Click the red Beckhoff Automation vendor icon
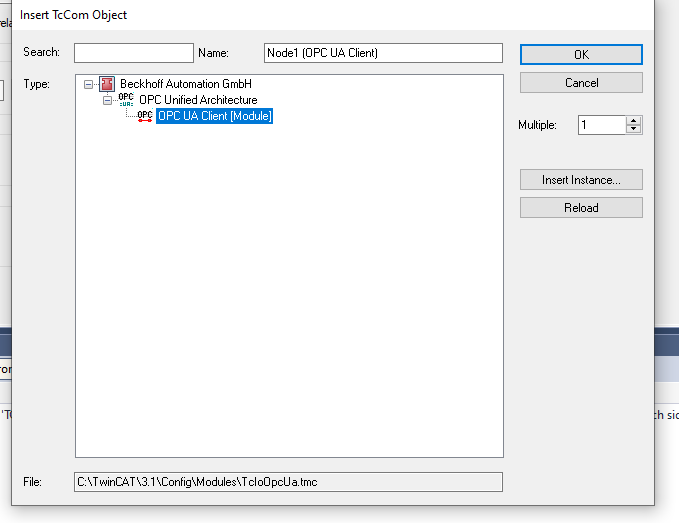The height and width of the screenshot is (523, 679). [107, 84]
